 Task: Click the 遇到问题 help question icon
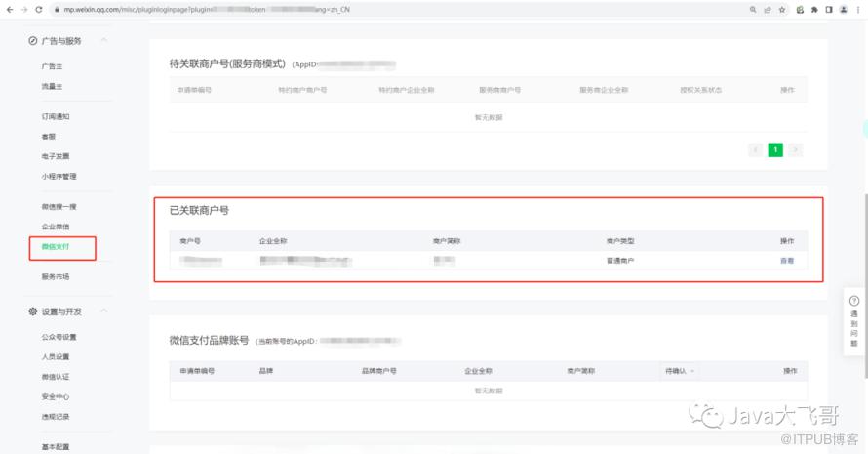tap(854, 301)
